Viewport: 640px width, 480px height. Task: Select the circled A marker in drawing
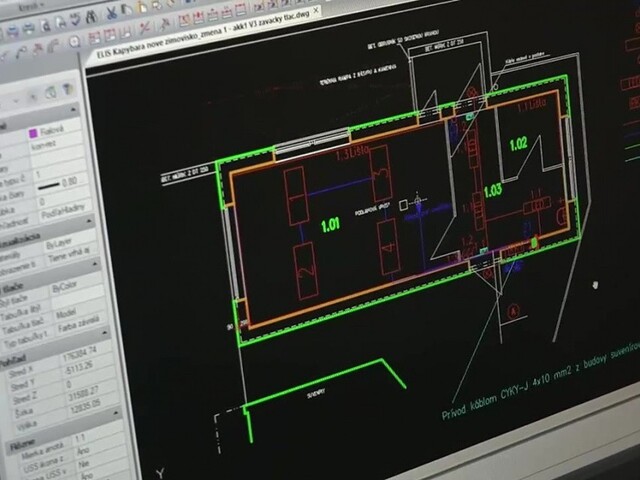click(514, 312)
